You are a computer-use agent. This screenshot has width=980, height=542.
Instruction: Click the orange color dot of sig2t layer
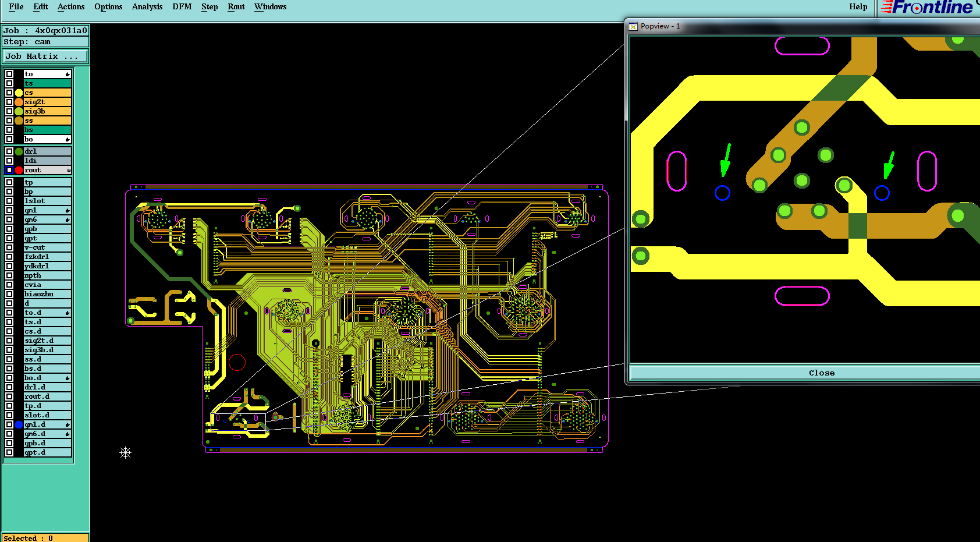coord(19,102)
